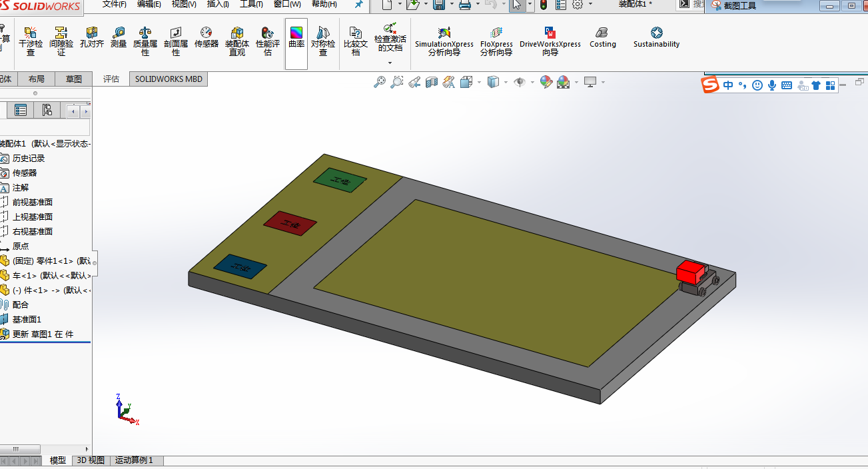Expand the Open document dropdown arrow
This screenshot has width=868, height=469.
tap(426, 4)
